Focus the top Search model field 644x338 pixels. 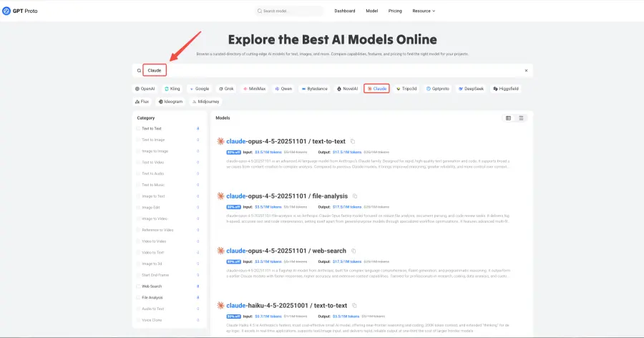coord(289,11)
